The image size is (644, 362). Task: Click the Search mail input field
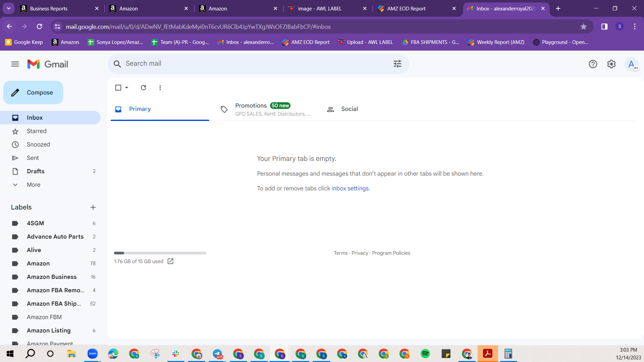click(258, 64)
